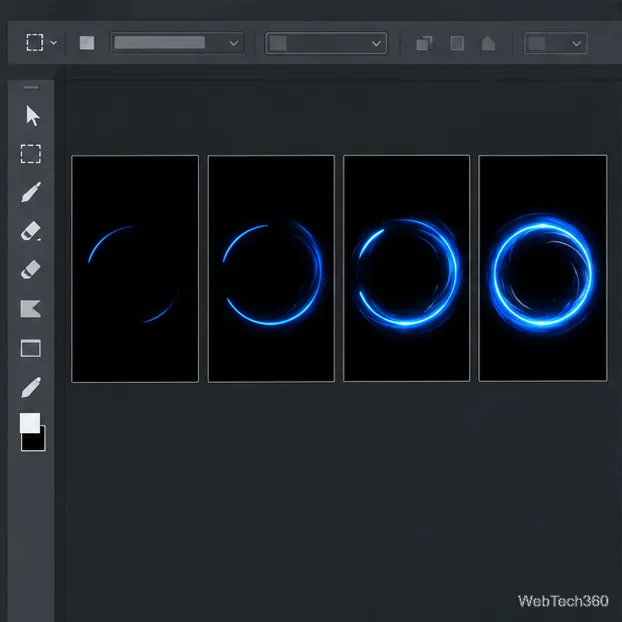The width and height of the screenshot is (622, 622).
Task: Select the second artboard with partial ring
Action: point(271,269)
